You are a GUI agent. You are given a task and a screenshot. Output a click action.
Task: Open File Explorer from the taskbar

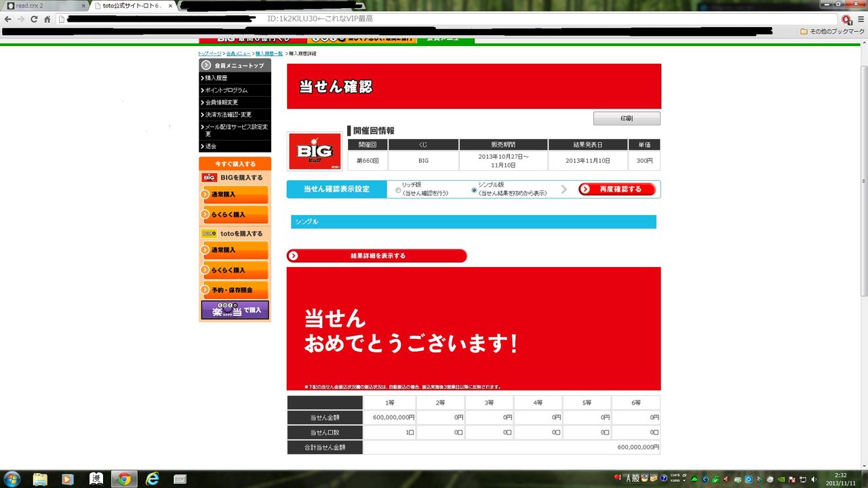[x=41, y=479]
